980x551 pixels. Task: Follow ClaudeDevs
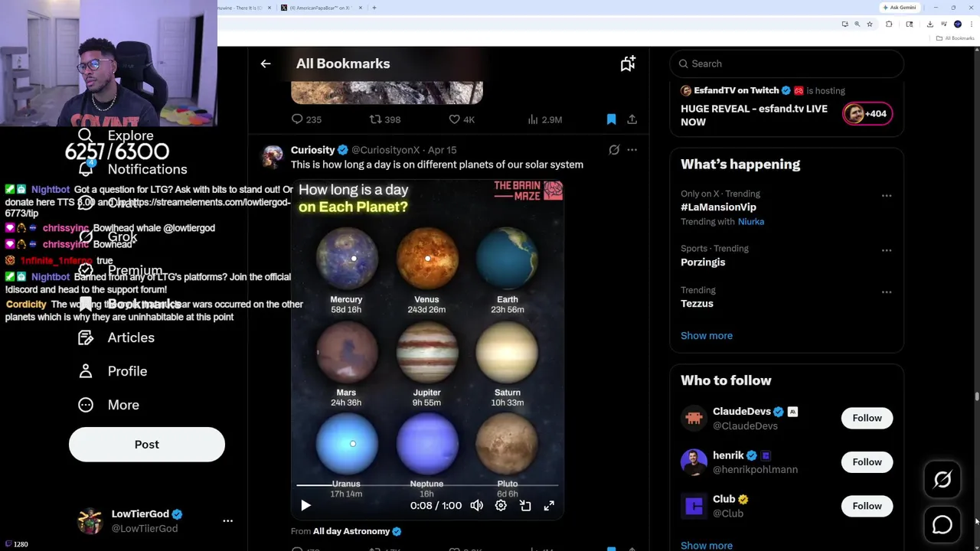point(867,418)
